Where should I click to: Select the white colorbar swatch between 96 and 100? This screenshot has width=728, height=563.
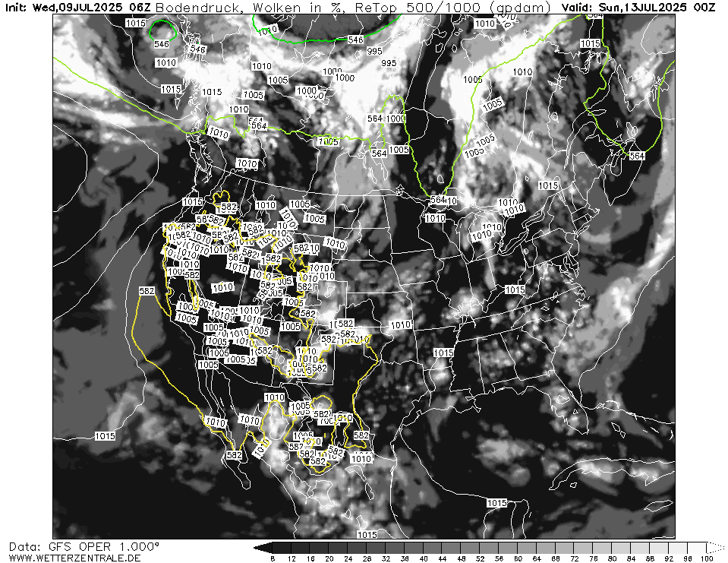698,548
